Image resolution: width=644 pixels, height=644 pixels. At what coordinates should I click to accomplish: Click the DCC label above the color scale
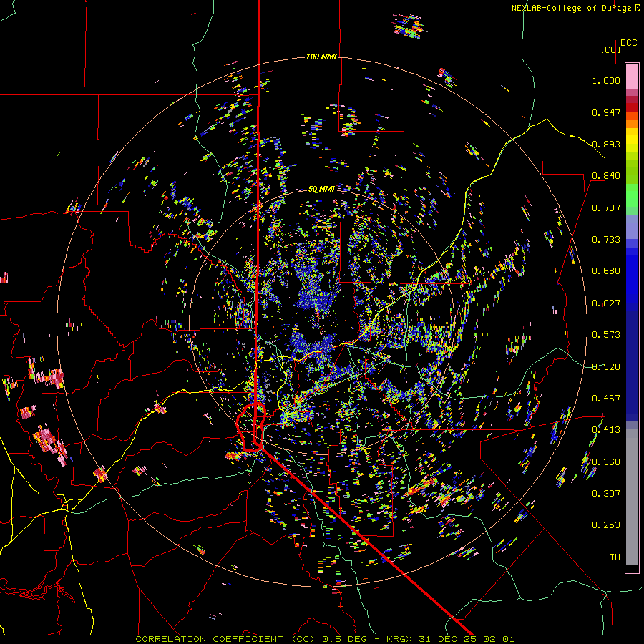628,43
